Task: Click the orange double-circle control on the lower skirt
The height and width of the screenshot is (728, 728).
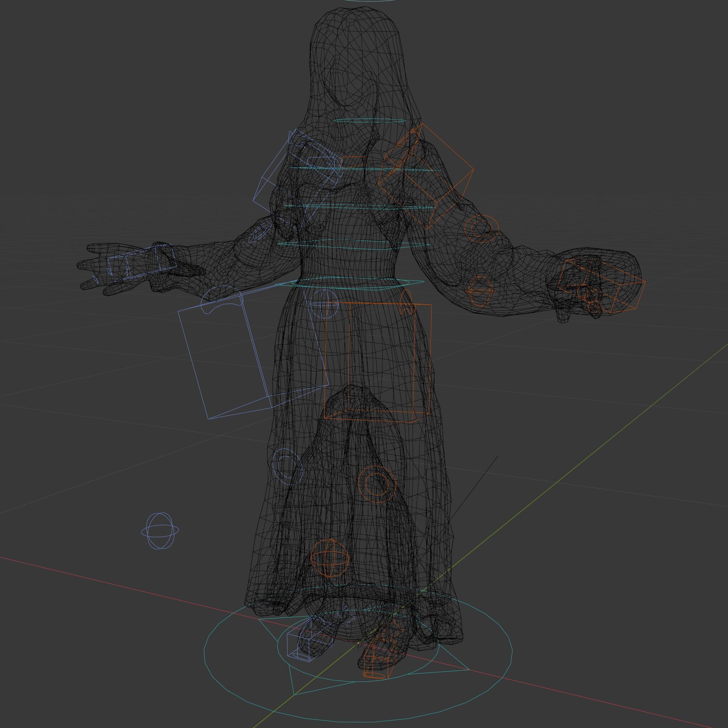Action: [376, 483]
